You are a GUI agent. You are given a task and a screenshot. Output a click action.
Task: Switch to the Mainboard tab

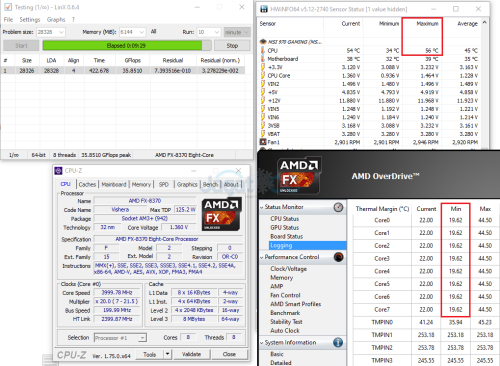click(x=114, y=184)
